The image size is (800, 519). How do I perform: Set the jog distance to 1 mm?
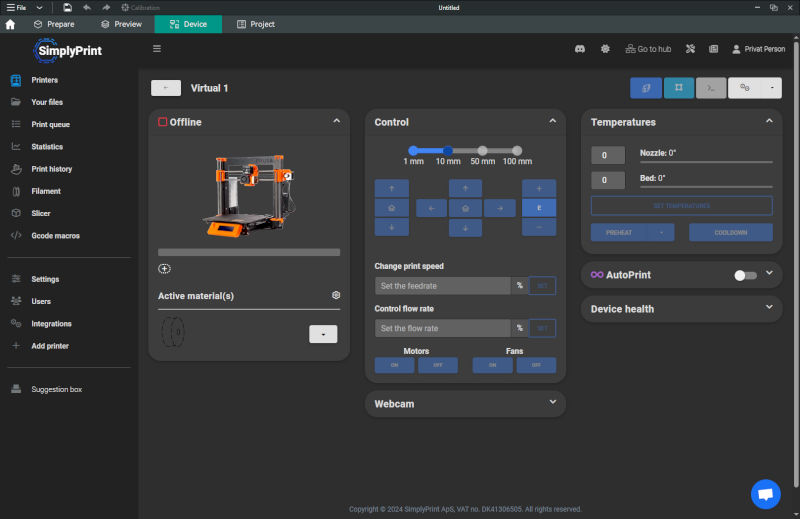[413, 151]
